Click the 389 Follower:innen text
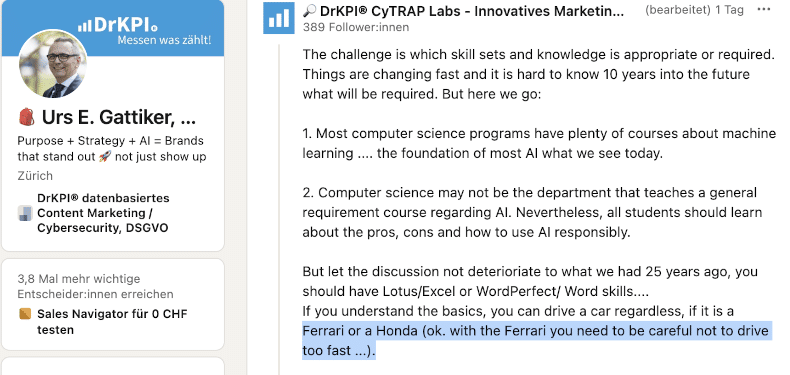Image resolution: width=790 pixels, height=375 pixels. coord(356,27)
